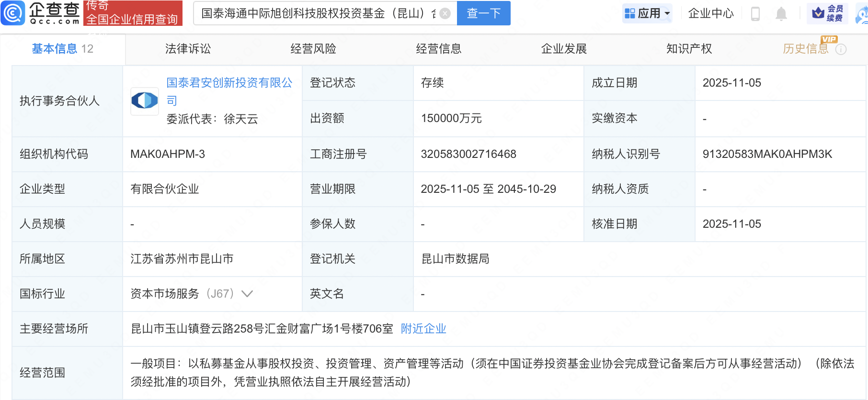Image resolution: width=868 pixels, height=400 pixels.
Task: Click into the company search input field
Action: 316,13
